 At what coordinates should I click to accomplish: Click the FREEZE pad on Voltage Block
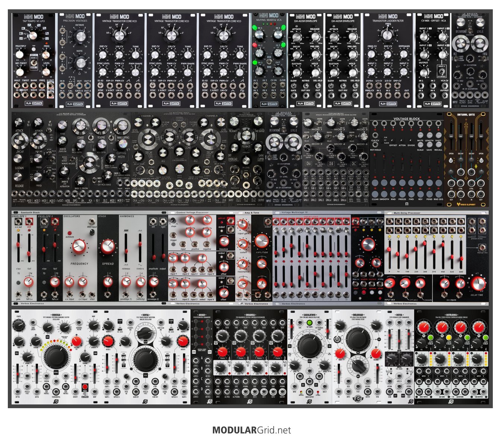click(402, 194)
